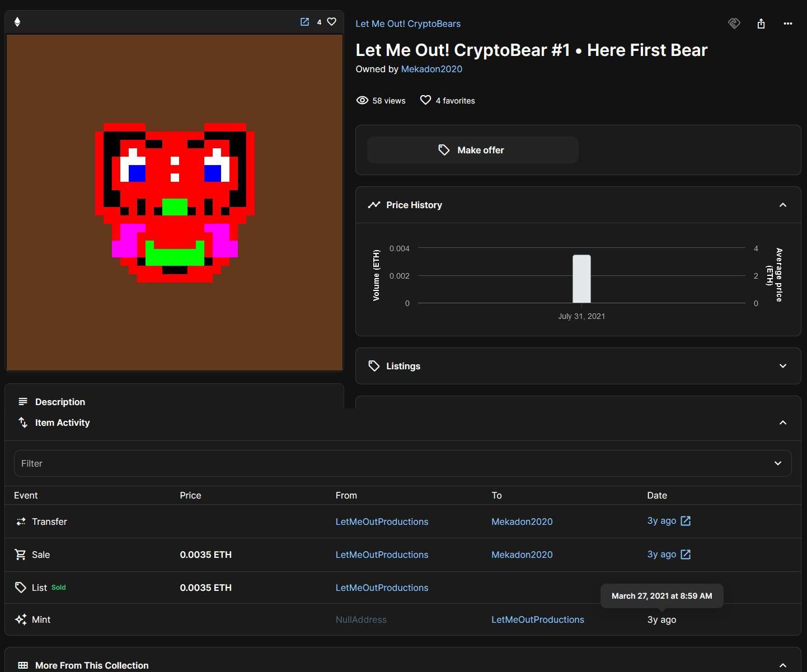
Task: Click the Mint sparkle icon
Action: click(21, 619)
